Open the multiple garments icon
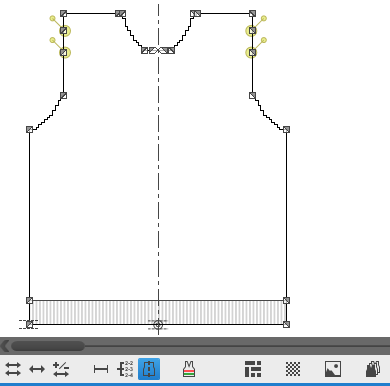Viewport: 390px width, 386px height. 373,369
